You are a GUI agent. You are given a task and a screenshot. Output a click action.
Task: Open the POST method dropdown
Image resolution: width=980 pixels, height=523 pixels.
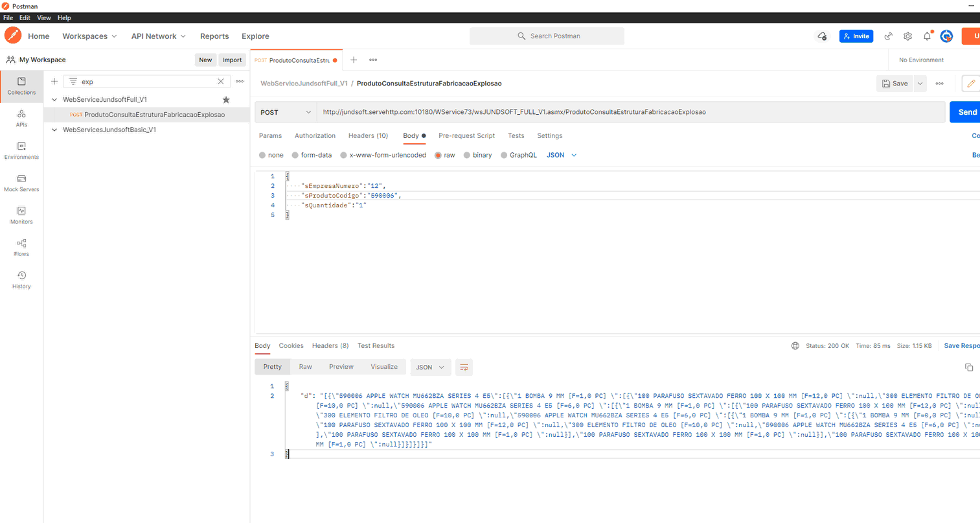click(x=286, y=112)
